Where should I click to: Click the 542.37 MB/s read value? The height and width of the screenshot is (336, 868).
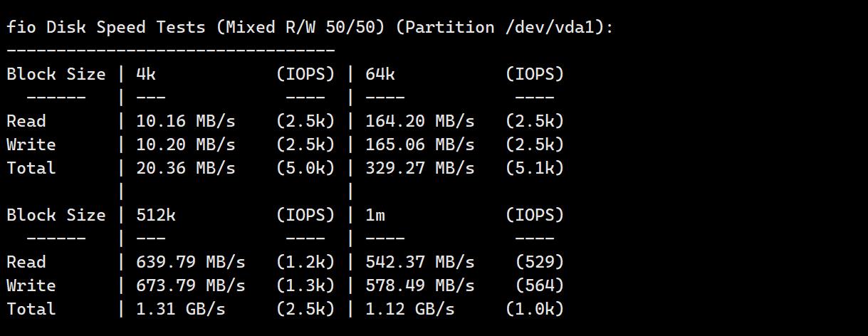coord(419,262)
